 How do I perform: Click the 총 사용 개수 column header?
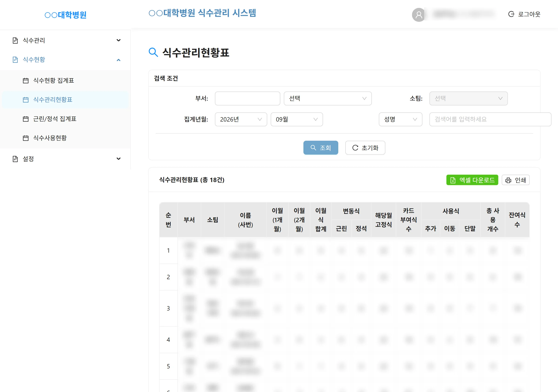tap(493, 220)
